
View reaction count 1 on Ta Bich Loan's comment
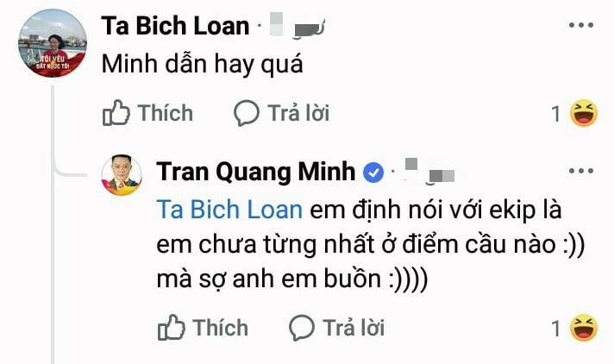[555, 114]
